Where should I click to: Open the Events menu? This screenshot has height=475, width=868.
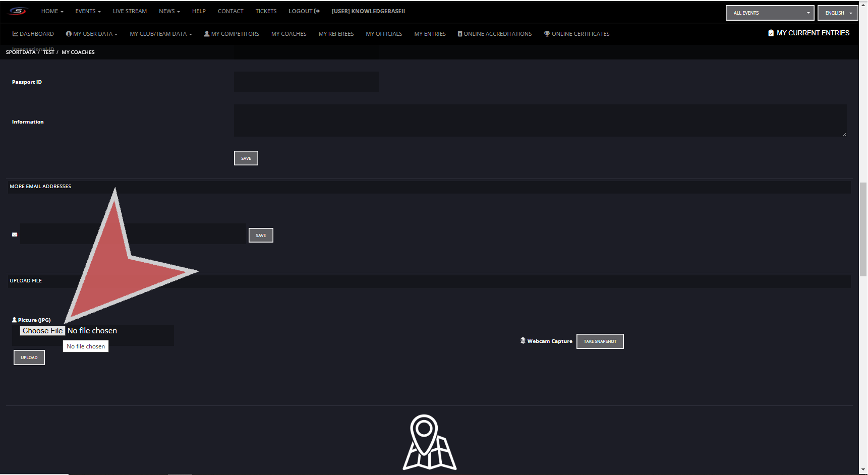coord(88,11)
